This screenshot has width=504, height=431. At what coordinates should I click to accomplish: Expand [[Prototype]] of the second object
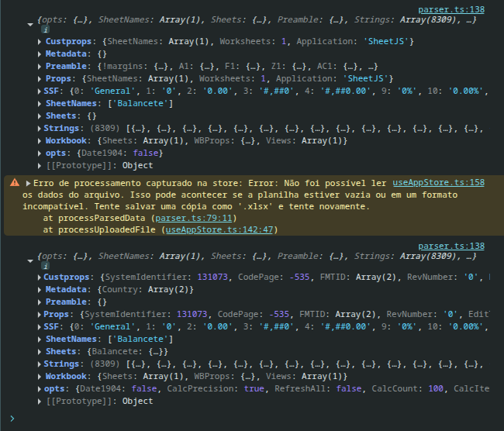(40, 402)
